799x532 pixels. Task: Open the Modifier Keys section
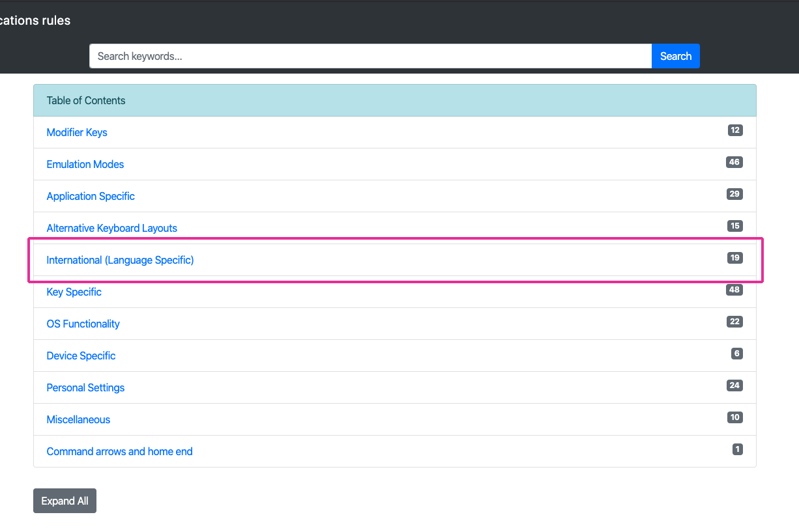(x=77, y=132)
